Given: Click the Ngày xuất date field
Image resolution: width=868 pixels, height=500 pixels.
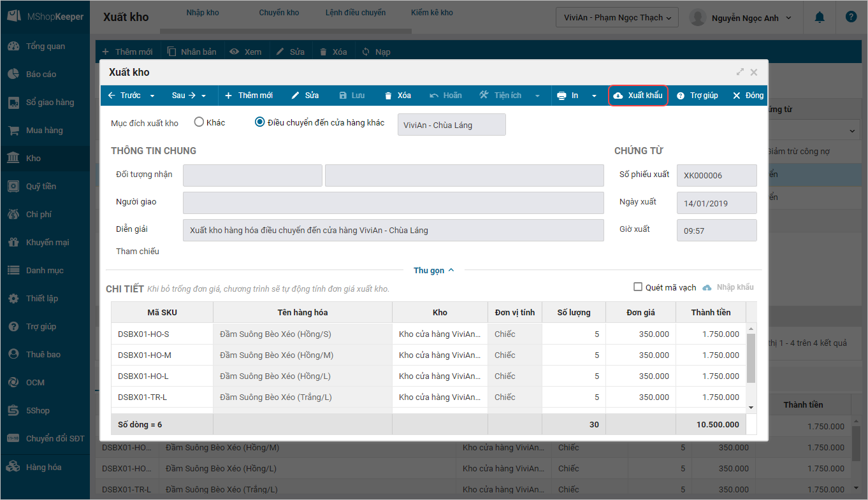Looking at the screenshot, I should click(x=717, y=203).
